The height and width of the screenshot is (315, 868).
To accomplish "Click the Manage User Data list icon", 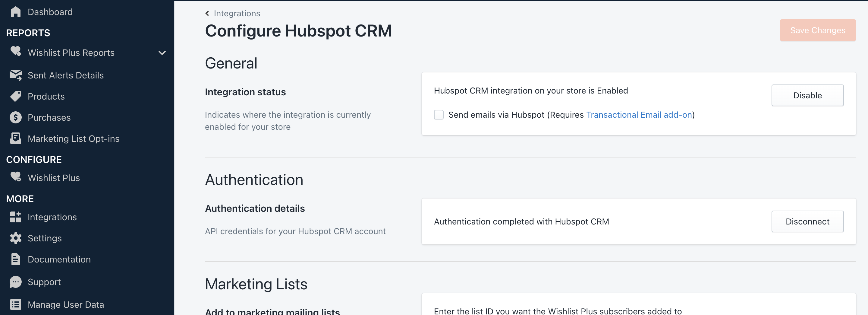I will point(15,304).
